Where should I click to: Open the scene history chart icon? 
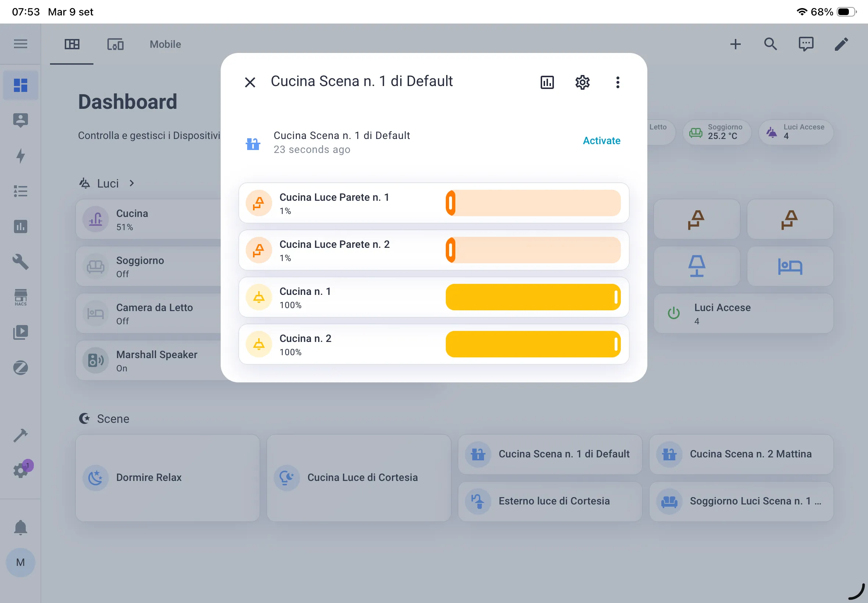coord(547,82)
